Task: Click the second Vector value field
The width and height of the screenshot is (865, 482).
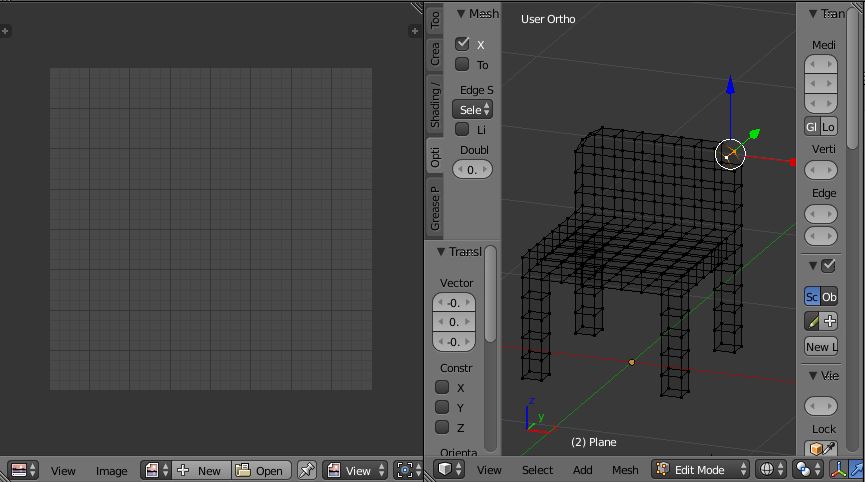Action: [453, 322]
